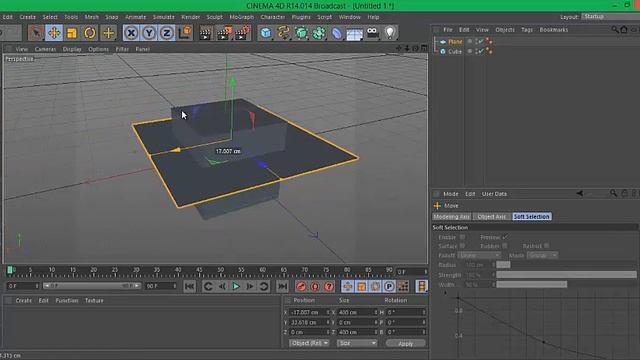Toggle the Rubber checkbox

click(505, 246)
